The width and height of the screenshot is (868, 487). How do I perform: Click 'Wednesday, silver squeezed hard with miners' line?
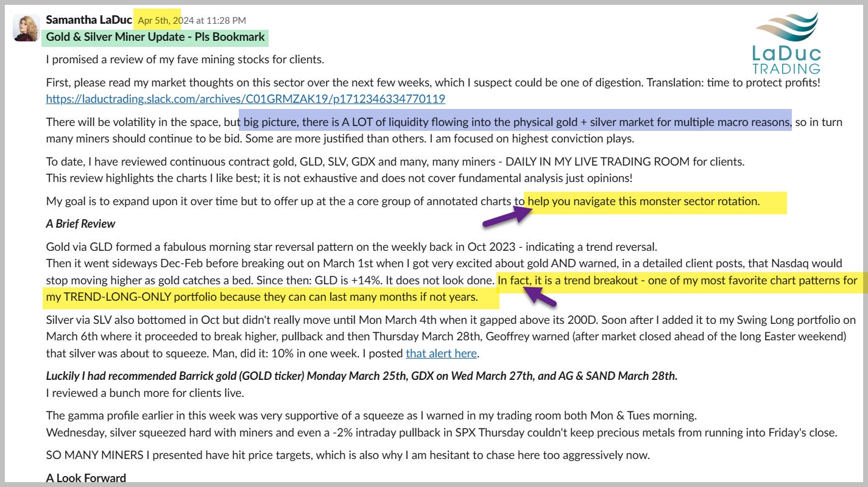click(x=442, y=433)
